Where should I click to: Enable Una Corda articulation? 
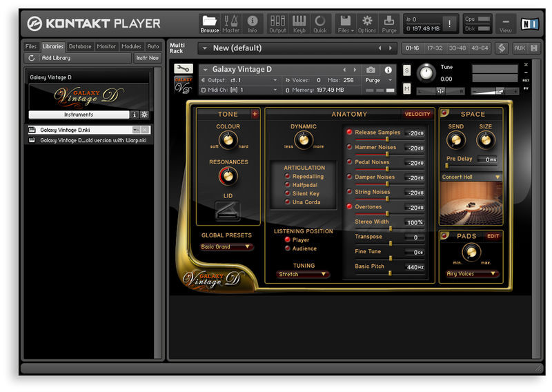pyautogui.click(x=287, y=202)
